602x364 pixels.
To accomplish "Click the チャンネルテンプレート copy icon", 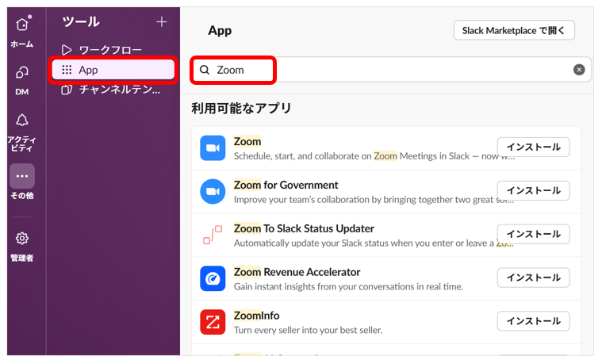I will [67, 90].
